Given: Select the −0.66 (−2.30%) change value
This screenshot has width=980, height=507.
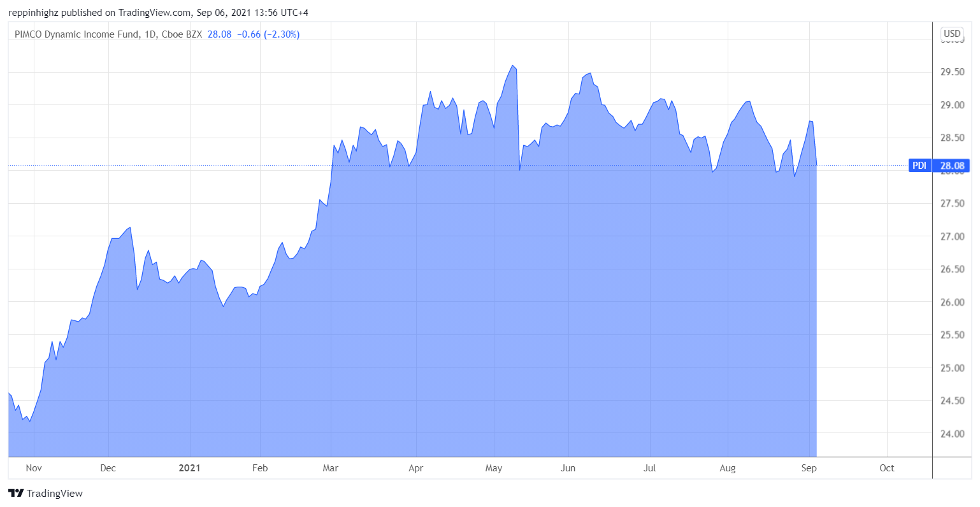Looking at the screenshot, I should point(268,34).
